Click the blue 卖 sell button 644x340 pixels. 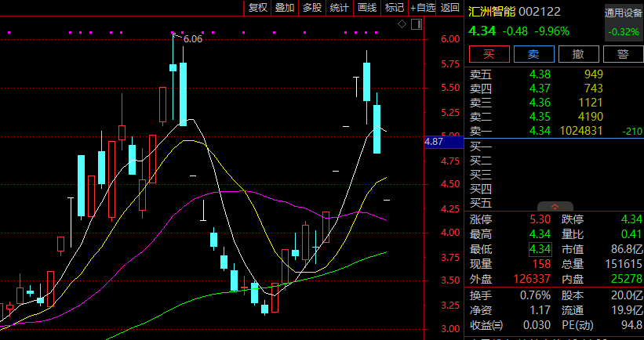tap(533, 54)
